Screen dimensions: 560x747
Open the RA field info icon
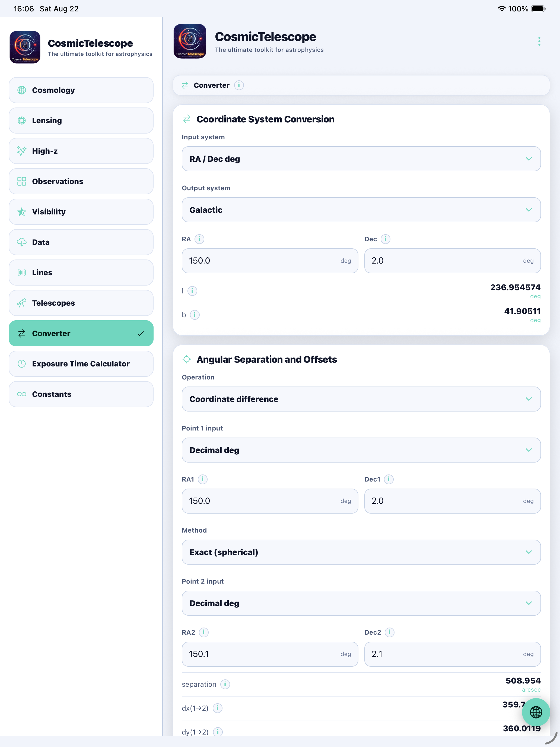point(199,239)
